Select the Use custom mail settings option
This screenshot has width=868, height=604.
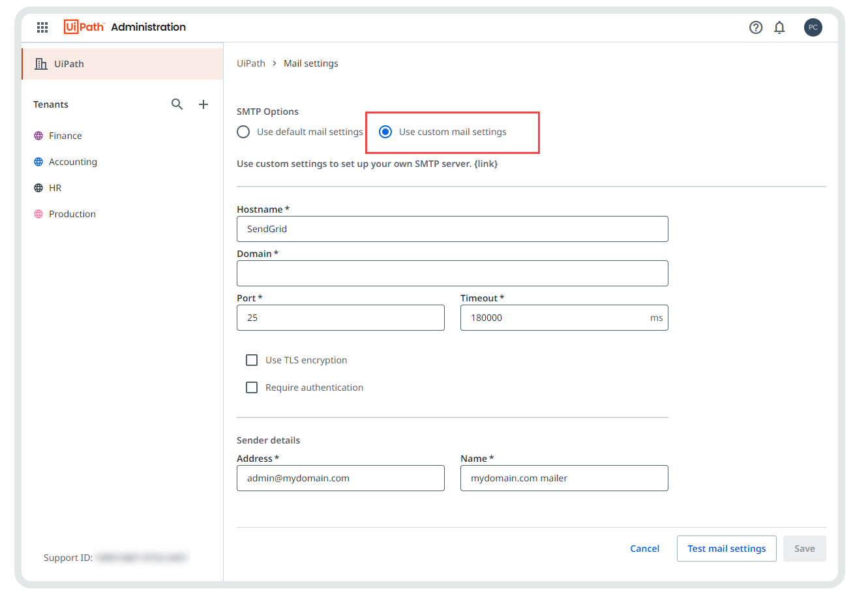point(385,131)
